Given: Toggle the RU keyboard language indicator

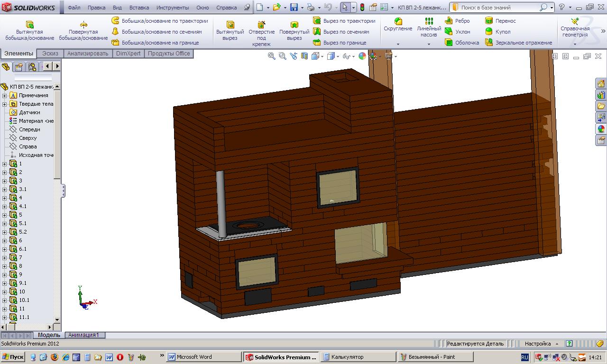Looking at the screenshot, I should pos(524,357).
